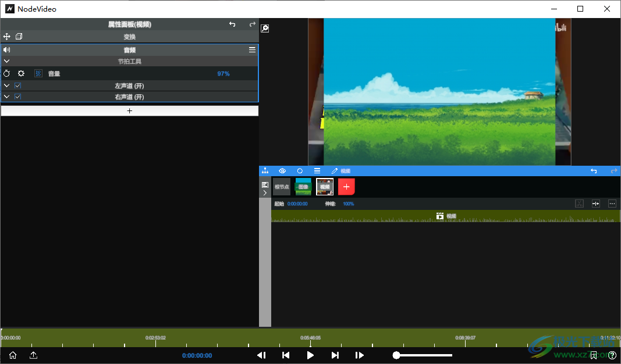Screen dimensions: 621x364
Task: Jump back with the step-backward frame button
Action: (x=262, y=355)
